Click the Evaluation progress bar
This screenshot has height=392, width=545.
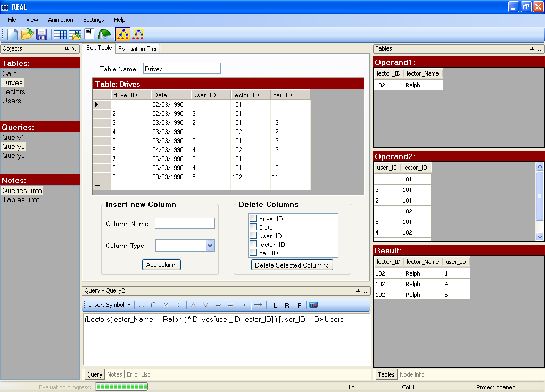[x=121, y=387]
